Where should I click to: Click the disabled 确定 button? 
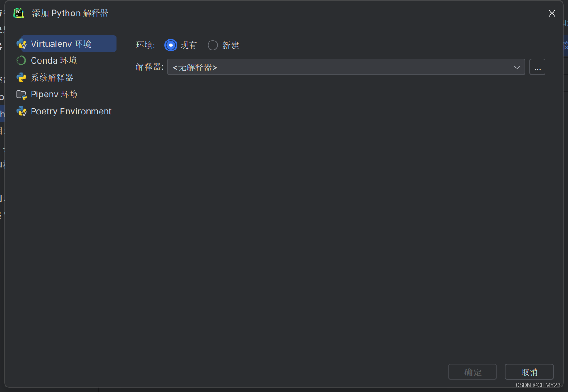[x=473, y=372]
